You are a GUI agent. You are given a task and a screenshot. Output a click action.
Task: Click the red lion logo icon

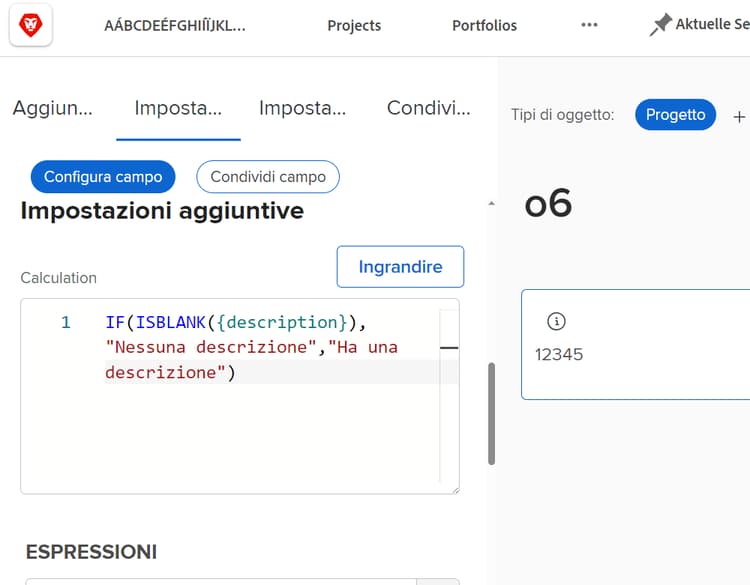click(30, 25)
